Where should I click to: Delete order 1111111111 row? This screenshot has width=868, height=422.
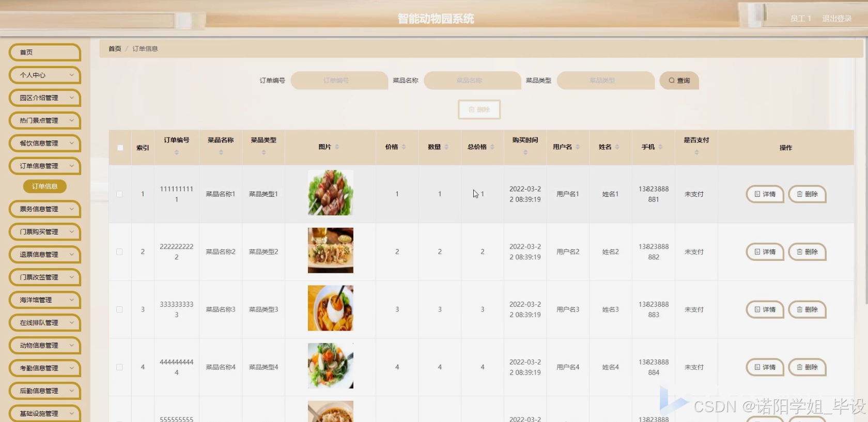tap(807, 194)
